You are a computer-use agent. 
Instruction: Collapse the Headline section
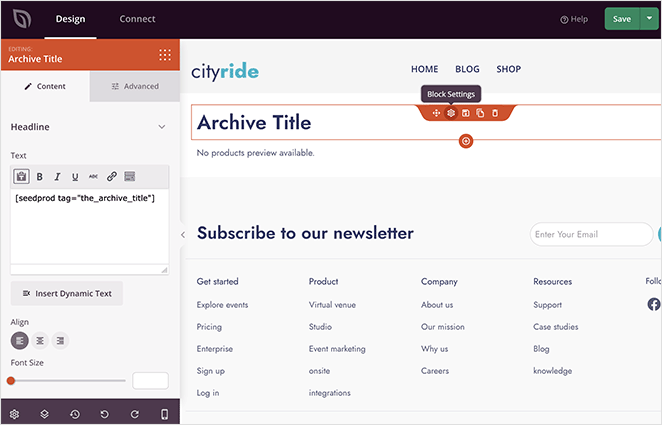point(162,127)
